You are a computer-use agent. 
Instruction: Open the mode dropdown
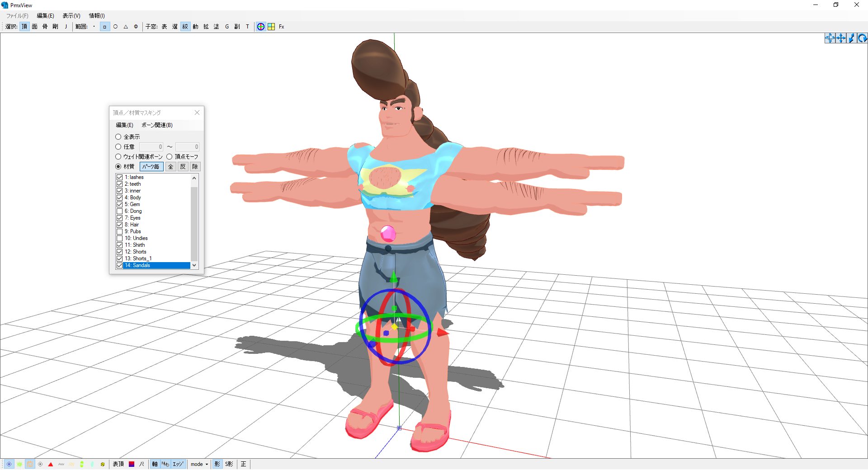(199, 464)
